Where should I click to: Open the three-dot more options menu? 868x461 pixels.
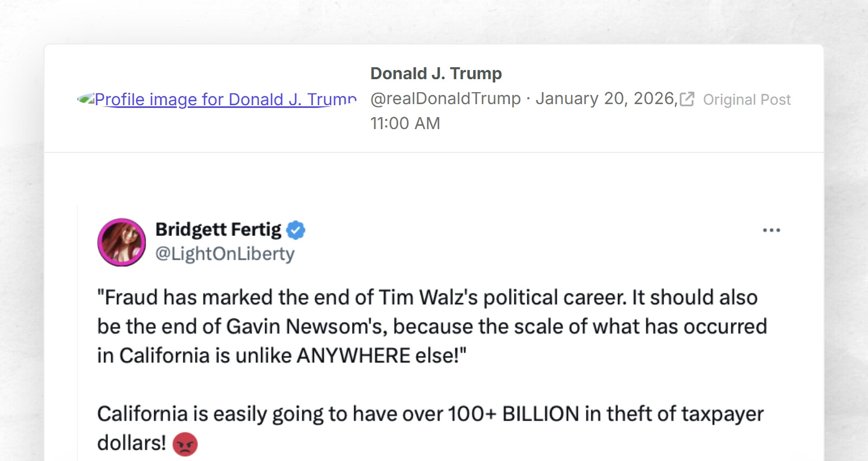(x=773, y=229)
